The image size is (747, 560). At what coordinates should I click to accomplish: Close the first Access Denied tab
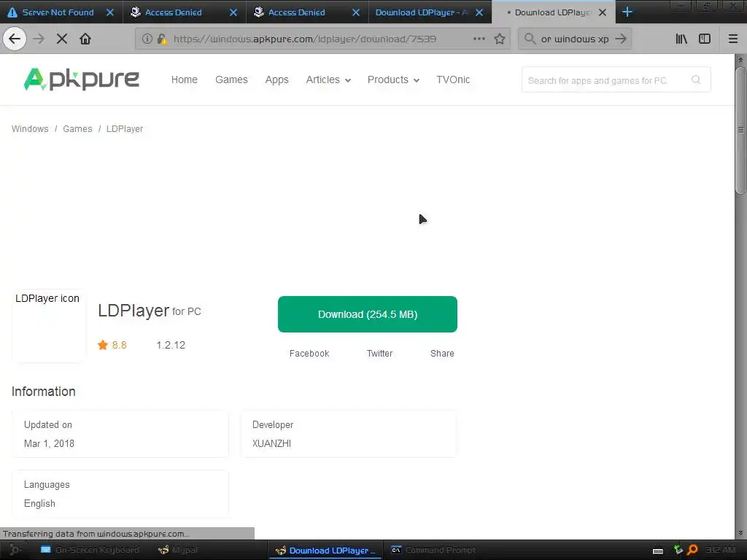click(233, 12)
